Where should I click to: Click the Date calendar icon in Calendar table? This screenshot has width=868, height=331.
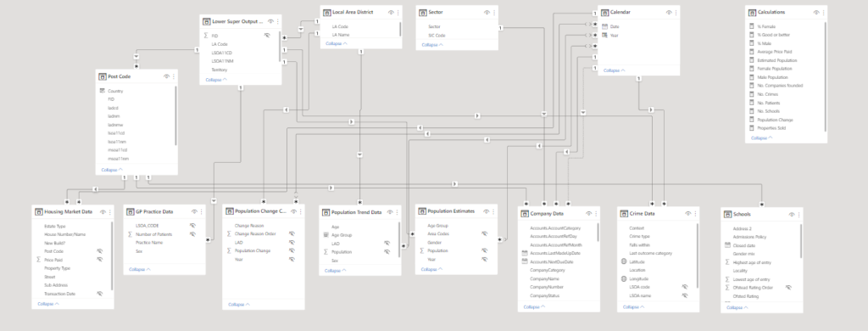(604, 26)
